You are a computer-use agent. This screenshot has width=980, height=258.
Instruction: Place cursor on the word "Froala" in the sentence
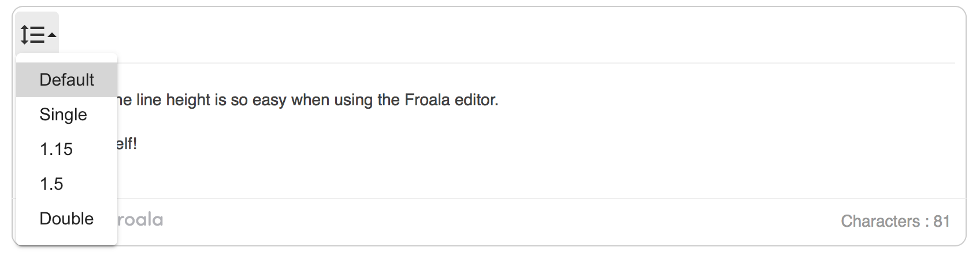[427, 100]
